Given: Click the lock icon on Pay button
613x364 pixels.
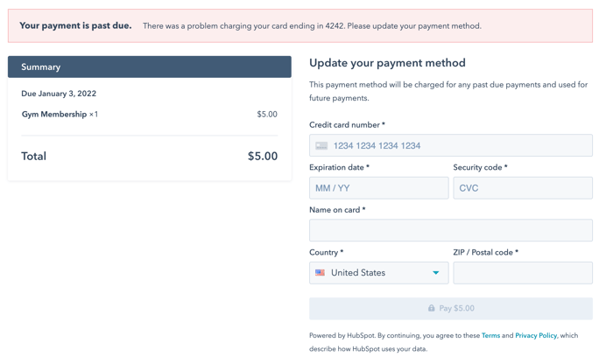Looking at the screenshot, I should 431,308.
